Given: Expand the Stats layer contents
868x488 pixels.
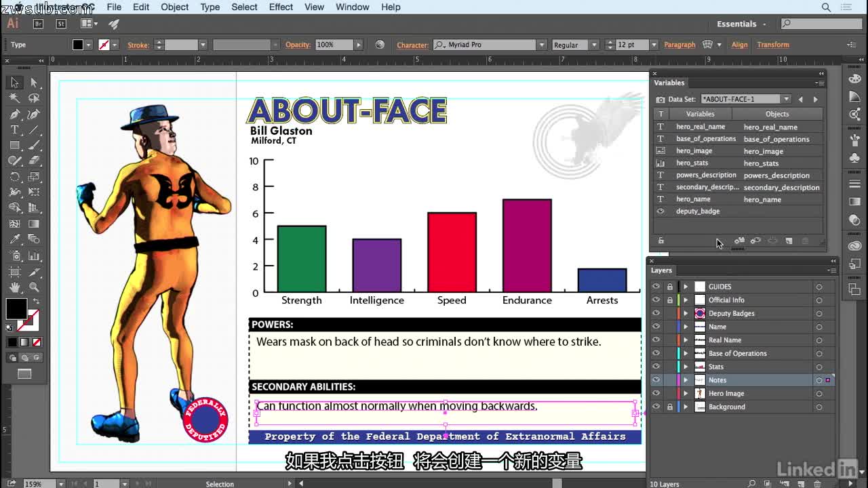Looking at the screenshot, I should [x=685, y=366].
